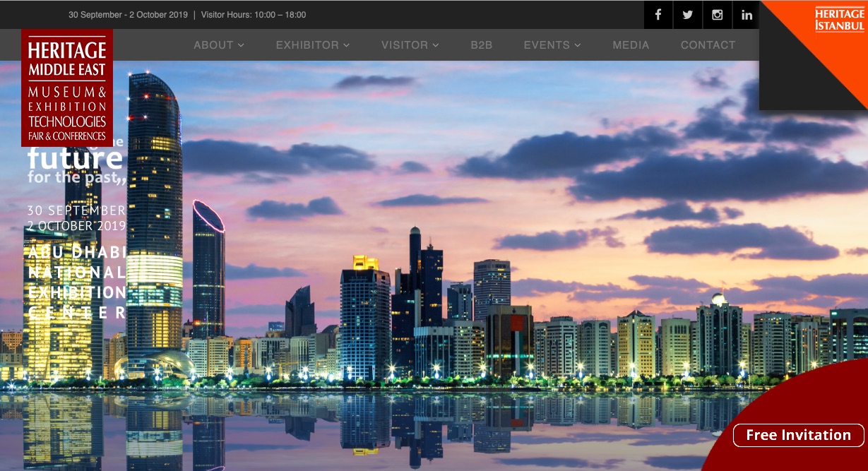Click the '30 SEPTEMBER 2 OCTOBER 2019' hero text
The image size is (868, 471).
[x=76, y=218]
